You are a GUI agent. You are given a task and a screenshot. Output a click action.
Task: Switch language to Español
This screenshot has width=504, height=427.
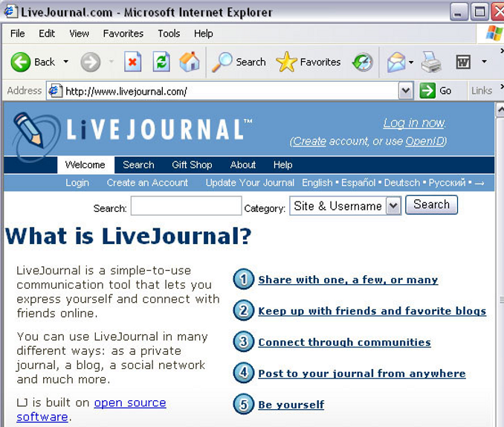pos(358,183)
